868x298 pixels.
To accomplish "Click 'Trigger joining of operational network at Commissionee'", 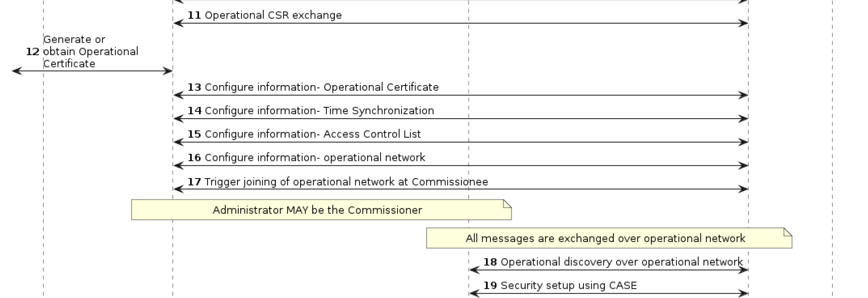I will [x=346, y=182].
